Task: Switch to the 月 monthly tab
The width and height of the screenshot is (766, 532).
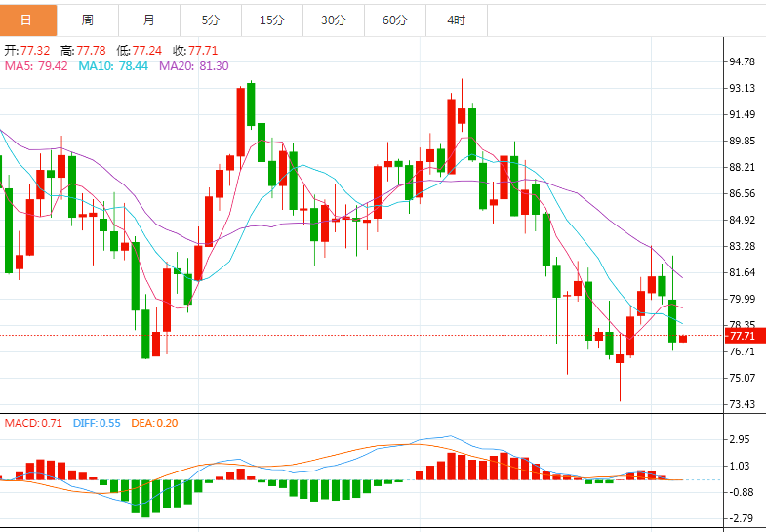Action: pos(149,20)
